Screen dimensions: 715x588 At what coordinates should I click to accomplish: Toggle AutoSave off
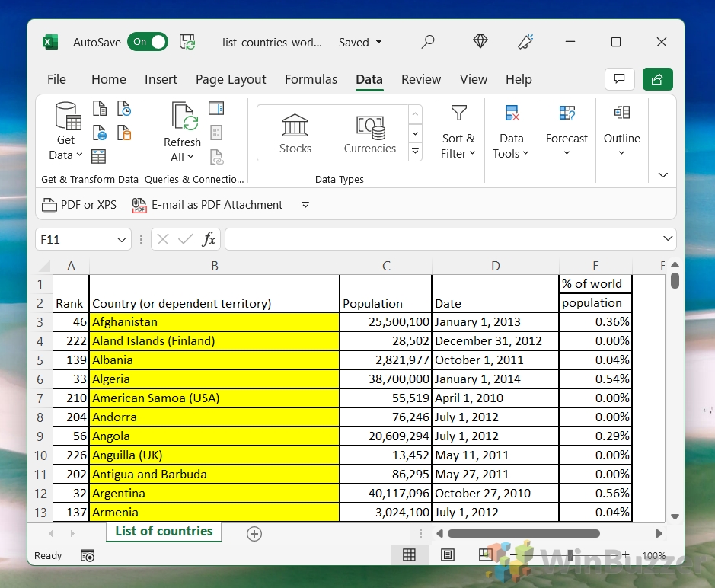148,42
